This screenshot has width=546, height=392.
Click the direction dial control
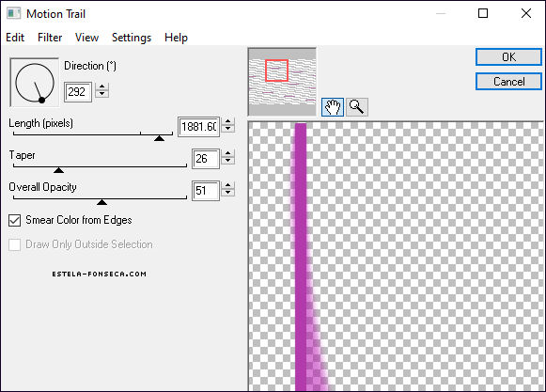click(35, 83)
